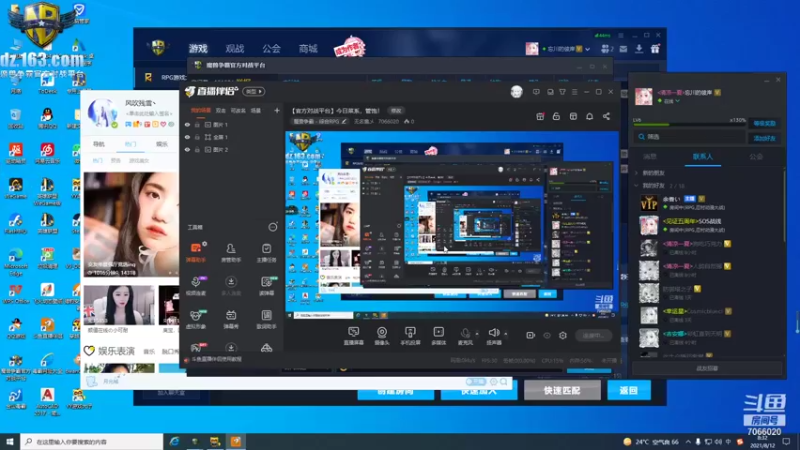Expand toolbox more options circle icon
The image size is (800, 450).
coord(273,227)
